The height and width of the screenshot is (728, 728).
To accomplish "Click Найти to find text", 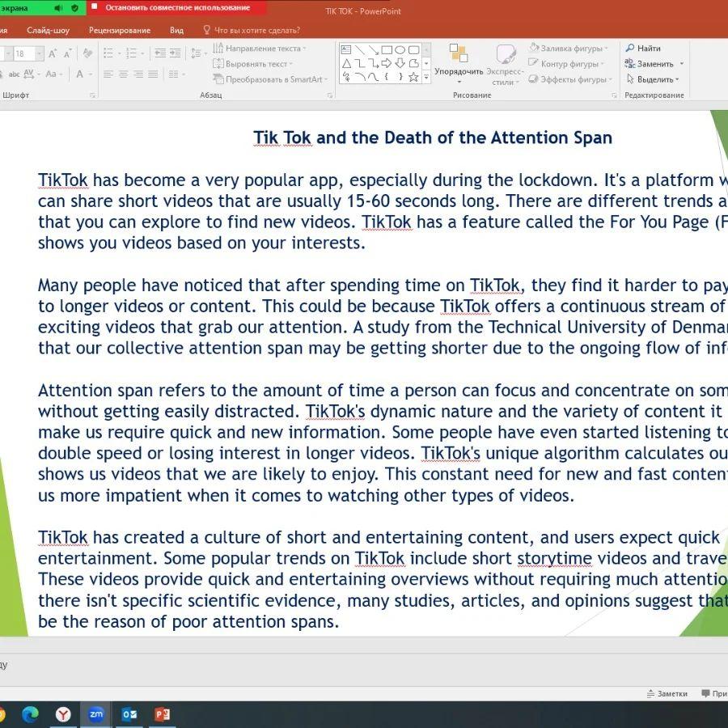I will coord(643,49).
